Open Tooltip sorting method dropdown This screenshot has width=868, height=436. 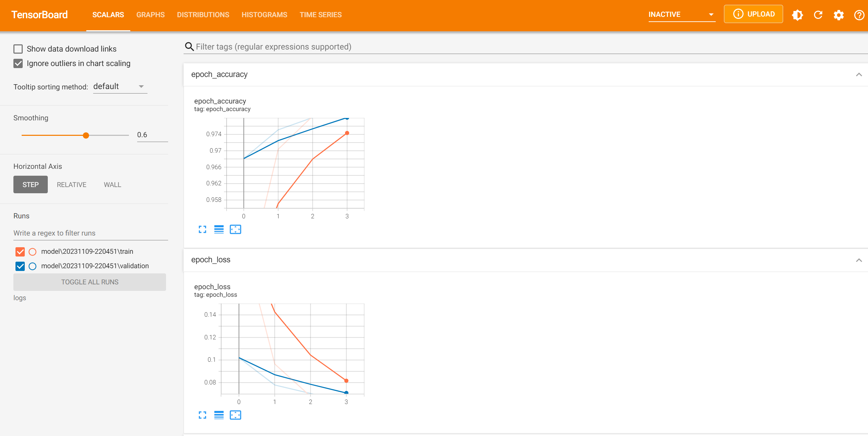pos(120,87)
